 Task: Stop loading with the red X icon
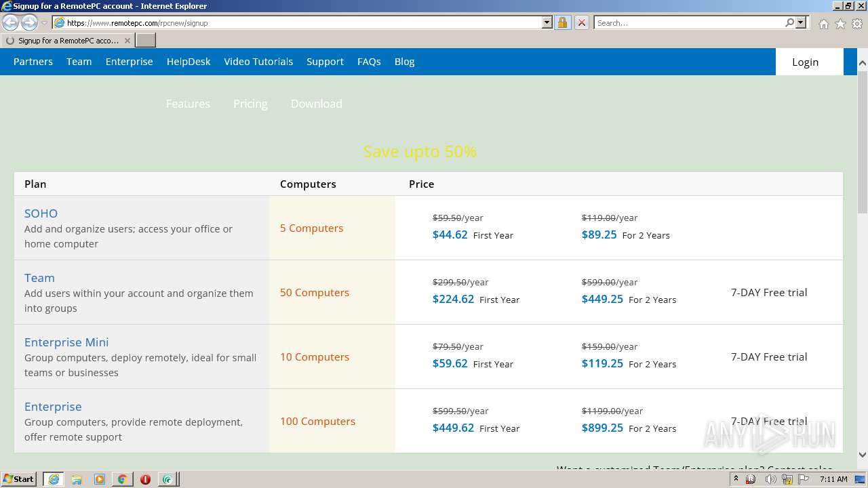pos(581,22)
